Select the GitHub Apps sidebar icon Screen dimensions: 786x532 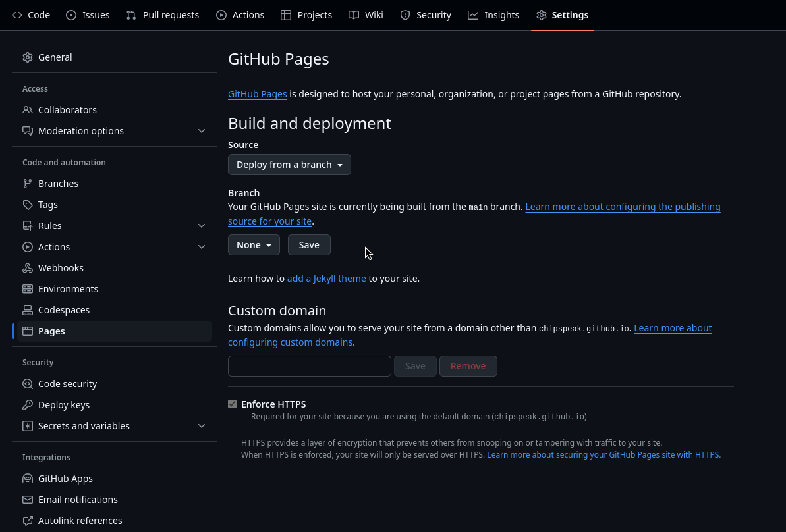pos(28,478)
